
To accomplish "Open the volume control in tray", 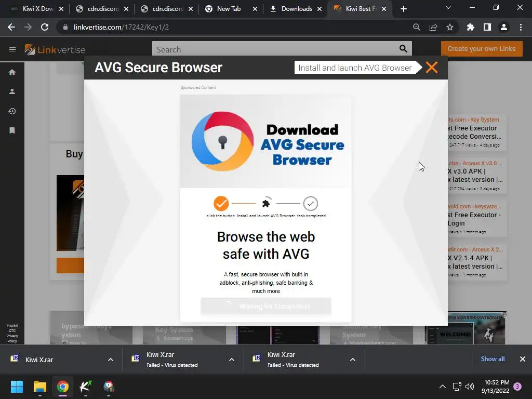I will pyautogui.click(x=470, y=387).
